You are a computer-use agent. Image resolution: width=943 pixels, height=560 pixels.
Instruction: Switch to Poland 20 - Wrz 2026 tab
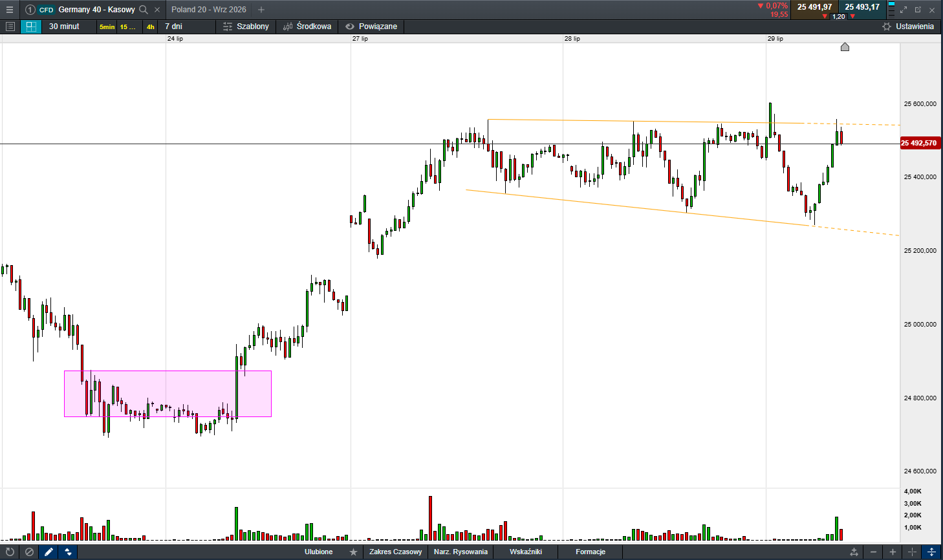click(x=208, y=10)
